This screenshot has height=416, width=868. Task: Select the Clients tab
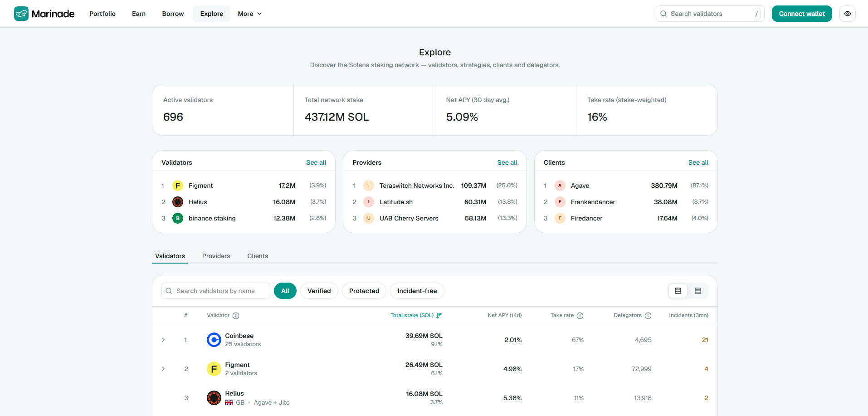coord(258,256)
